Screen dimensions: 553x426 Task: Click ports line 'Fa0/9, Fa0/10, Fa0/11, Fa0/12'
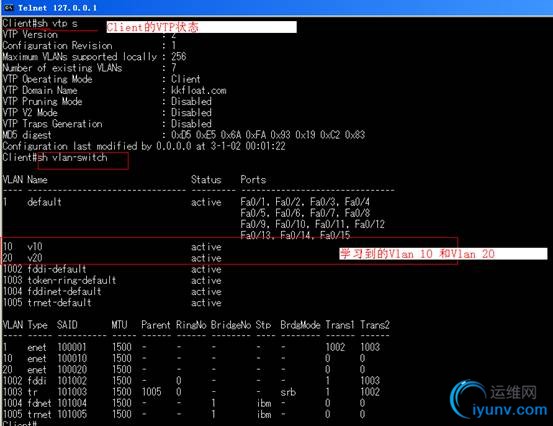coord(312,224)
